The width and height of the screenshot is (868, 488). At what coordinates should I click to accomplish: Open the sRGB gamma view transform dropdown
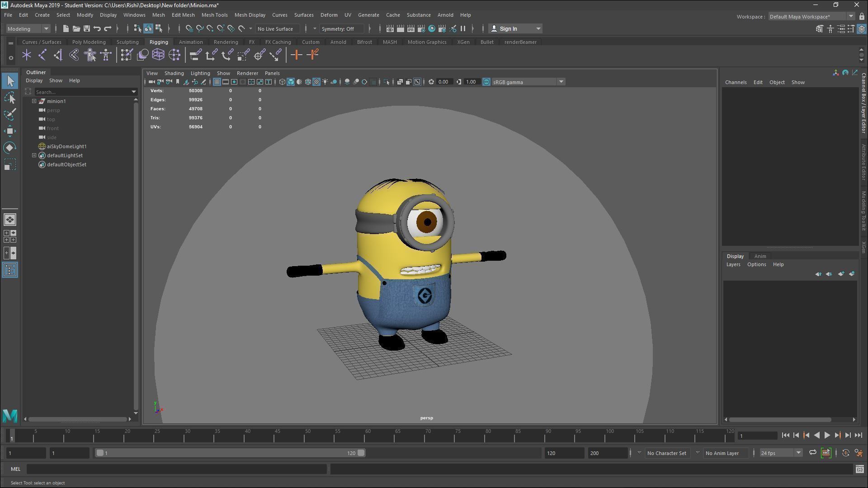coord(528,82)
